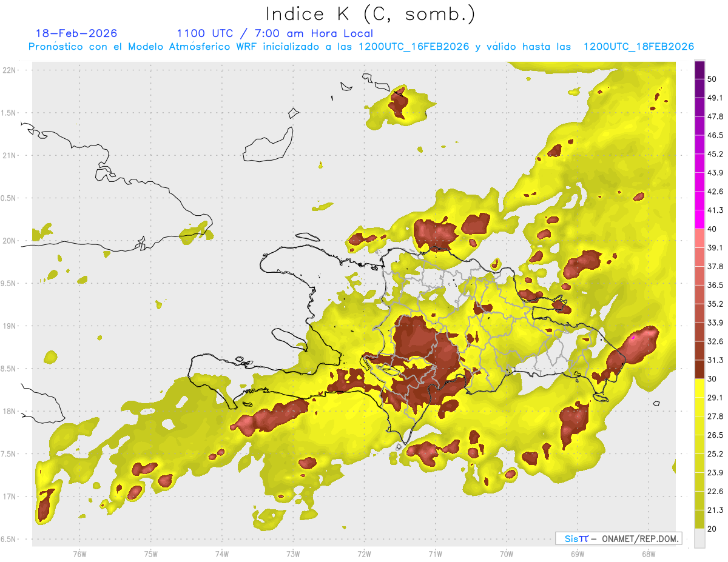Click the "33.9" colorbar label

716,323
